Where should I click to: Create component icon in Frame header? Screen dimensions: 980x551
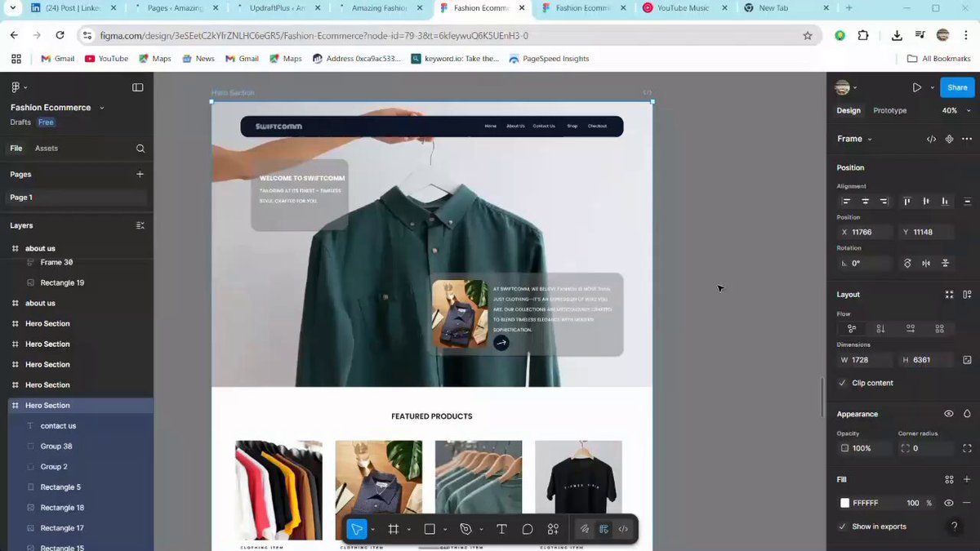[x=949, y=139]
